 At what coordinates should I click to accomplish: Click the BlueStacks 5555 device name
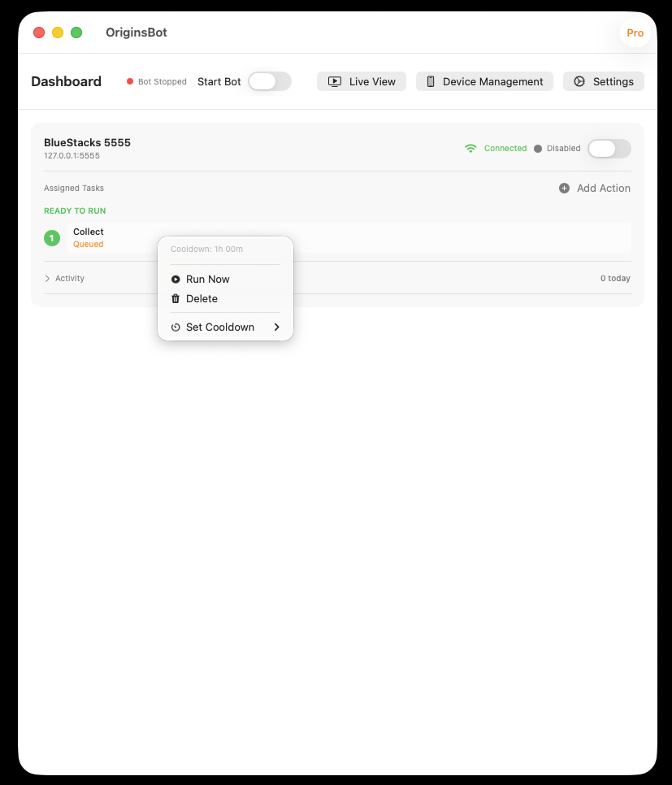coord(87,143)
